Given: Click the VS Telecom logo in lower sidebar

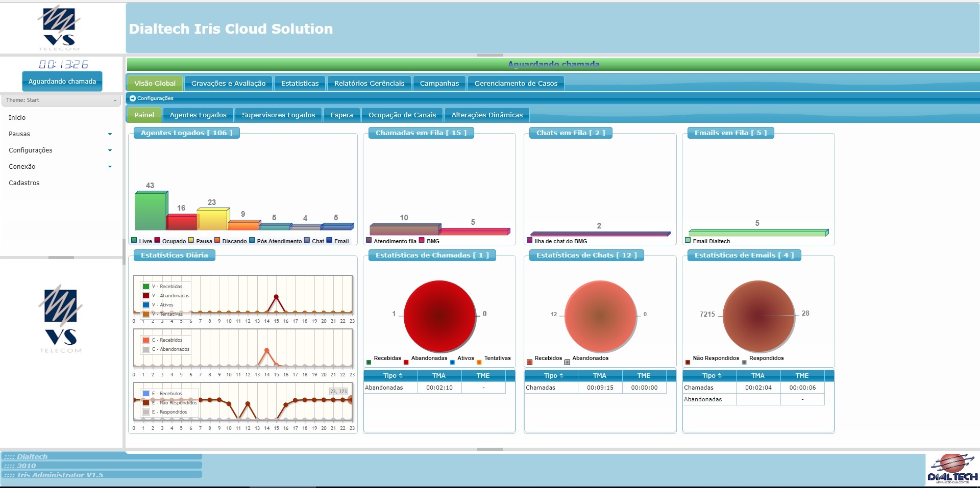Looking at the screenshot, I should pyautogui.click(x=61, y=319).
